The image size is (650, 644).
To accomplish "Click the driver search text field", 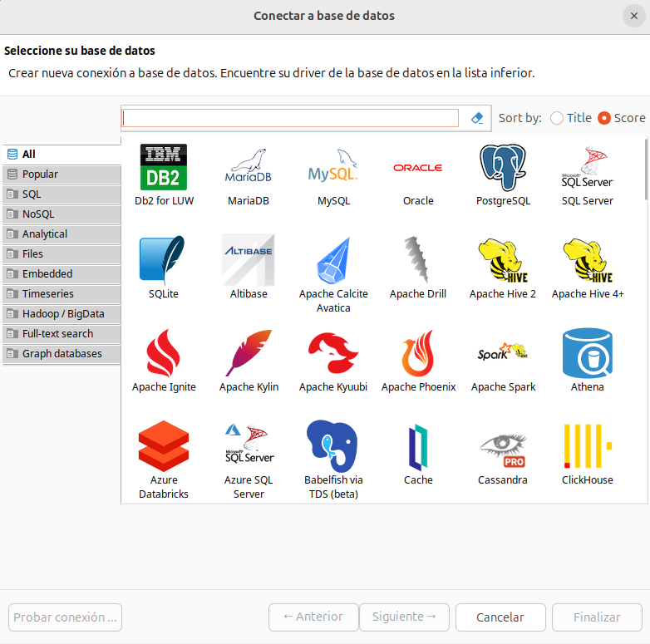I will pos(290,118).
